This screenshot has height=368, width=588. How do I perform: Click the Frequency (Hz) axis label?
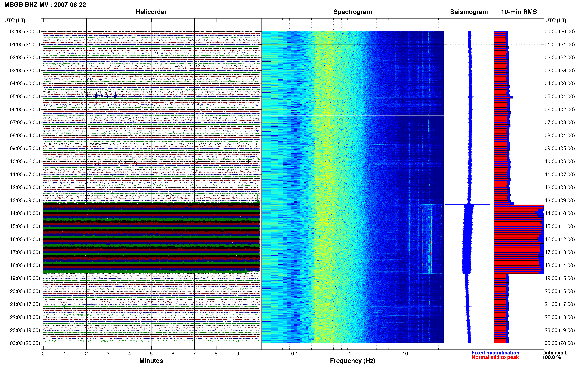point(352,361)
